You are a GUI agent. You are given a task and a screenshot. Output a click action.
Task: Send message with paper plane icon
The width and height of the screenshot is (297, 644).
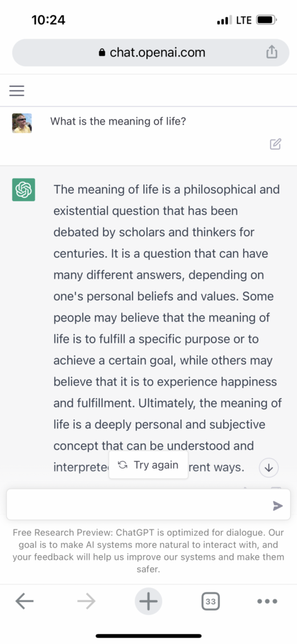(278, 506)
